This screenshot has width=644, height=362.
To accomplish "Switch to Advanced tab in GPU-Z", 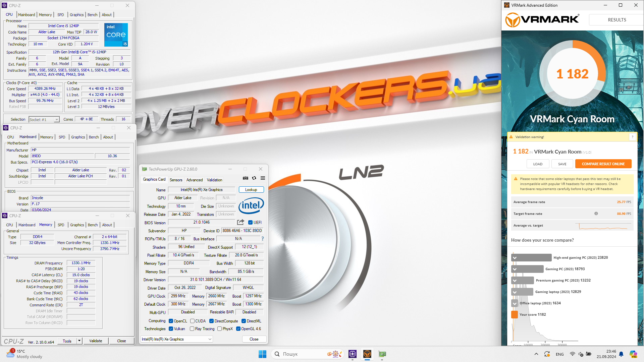I will click(195, 180).
